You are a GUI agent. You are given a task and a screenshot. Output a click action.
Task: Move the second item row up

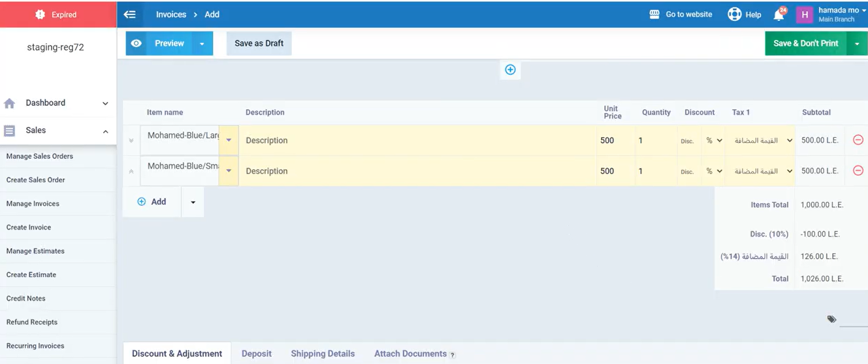click(x=131, y=171)
